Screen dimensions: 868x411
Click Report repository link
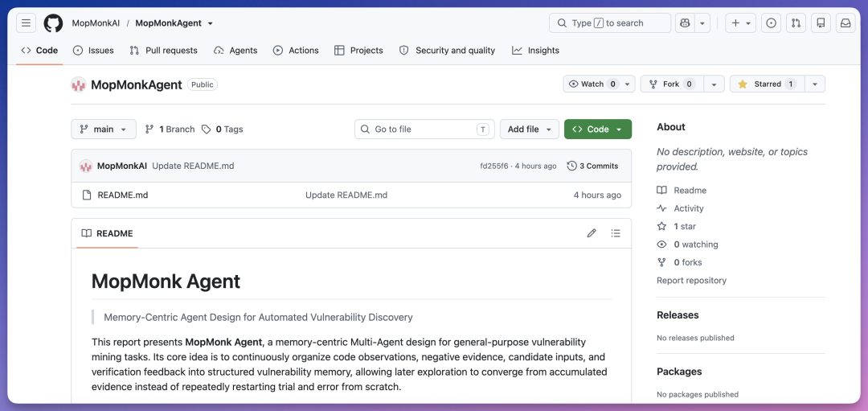pos(691,280)
